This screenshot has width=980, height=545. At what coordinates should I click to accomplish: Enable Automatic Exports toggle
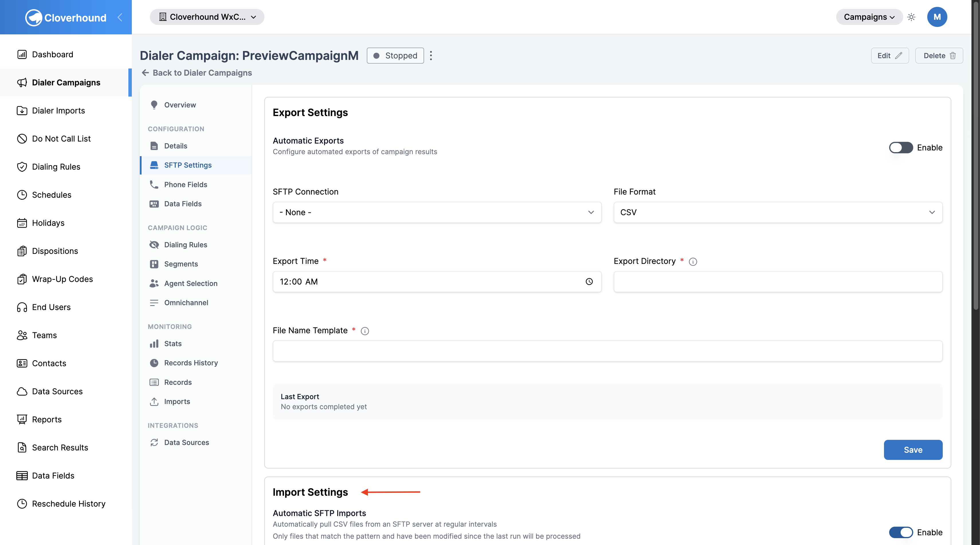[x=901, y=148]
